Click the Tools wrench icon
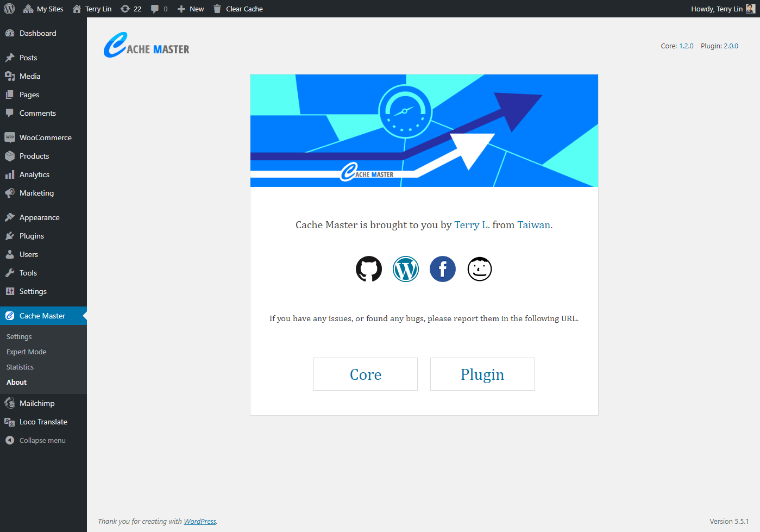Screen dimensions: 760x532 pos(10,273)
